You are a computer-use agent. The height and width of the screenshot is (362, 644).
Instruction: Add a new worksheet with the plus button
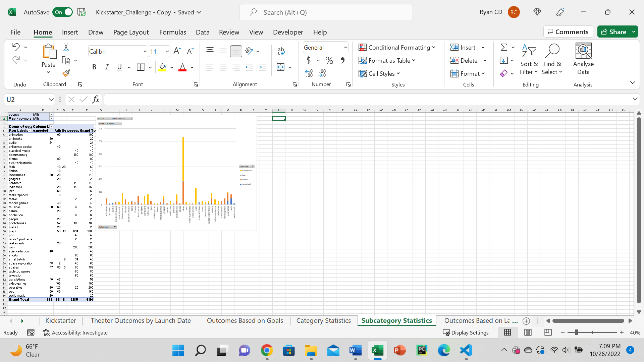click(526, 321)
